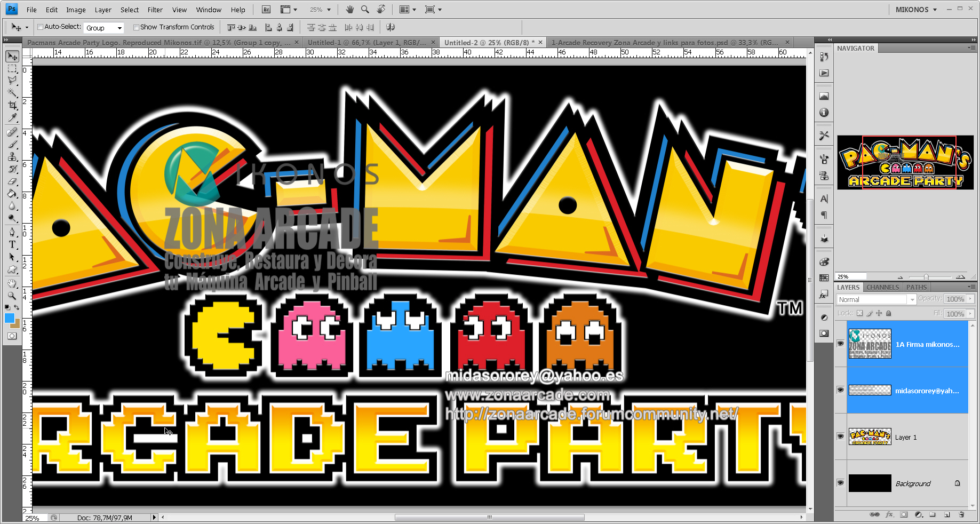Open the Auto-Select Group dropdown
Screen dimensions: 980x524
click(x=104, y=28)
